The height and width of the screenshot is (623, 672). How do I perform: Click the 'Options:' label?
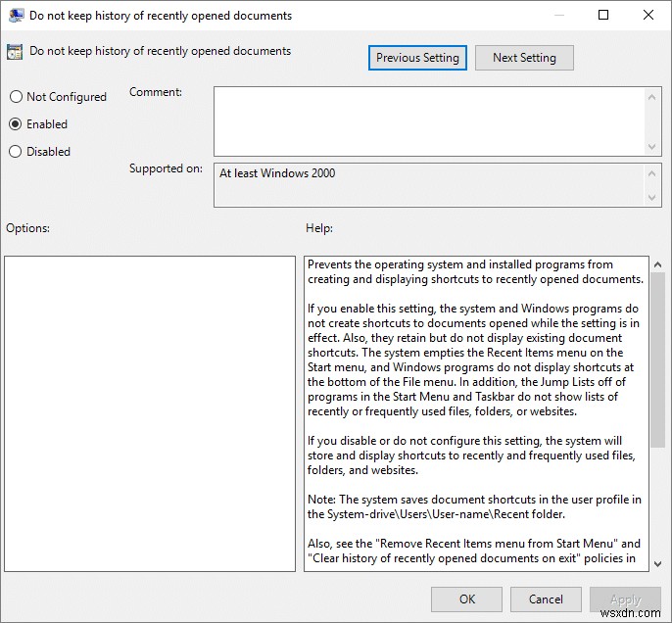(27, 228)
